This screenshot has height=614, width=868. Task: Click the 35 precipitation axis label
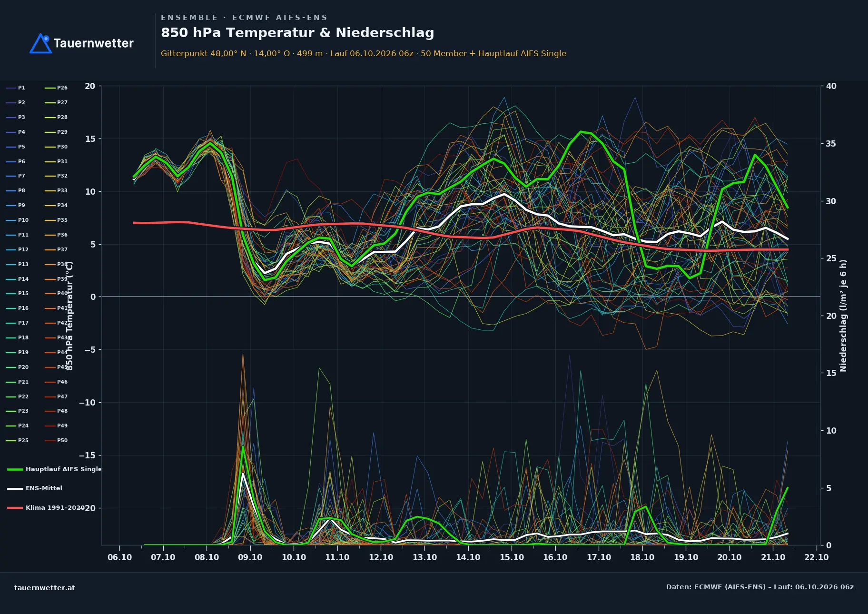pyautogui.click(x=831, y=144)
